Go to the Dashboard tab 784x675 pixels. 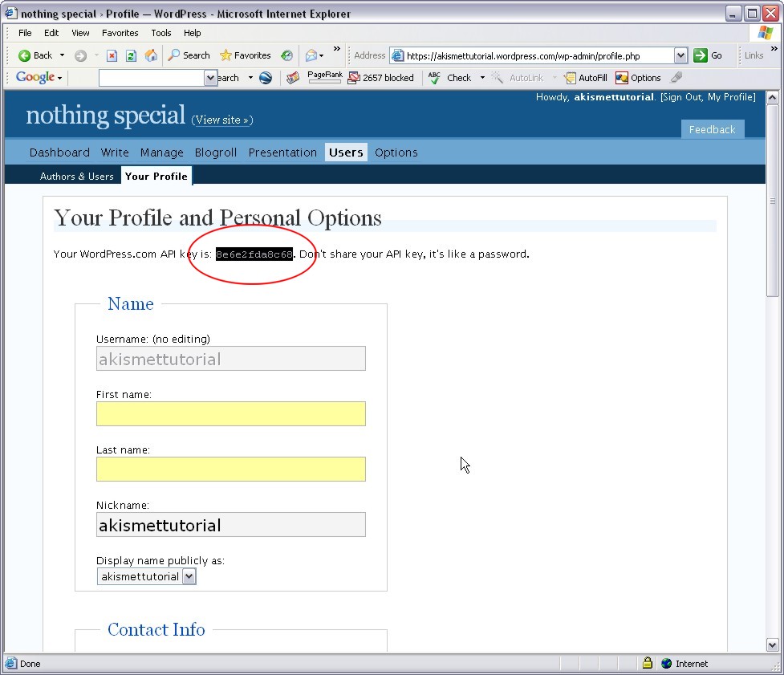pos(59,152)
